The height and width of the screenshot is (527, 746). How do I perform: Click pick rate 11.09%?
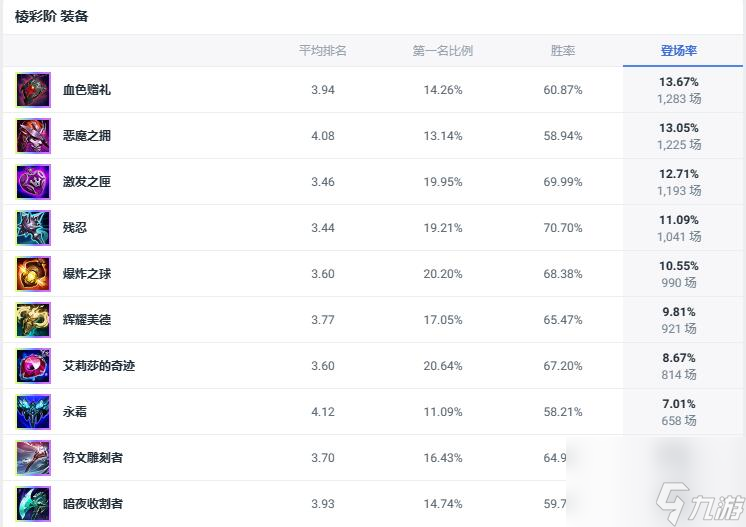click(x=679, y=220)
